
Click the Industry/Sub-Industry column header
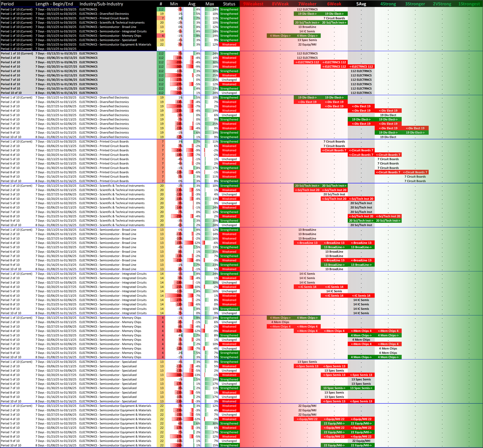[101, 4]
